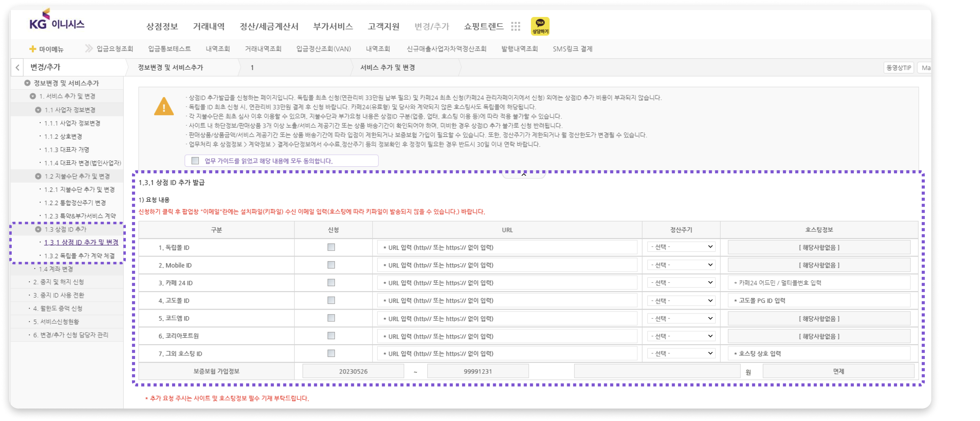Collapse 1.2 지불수단 추가 및 변경 node
Screen dimensions: 980x421
pos(38,176)
